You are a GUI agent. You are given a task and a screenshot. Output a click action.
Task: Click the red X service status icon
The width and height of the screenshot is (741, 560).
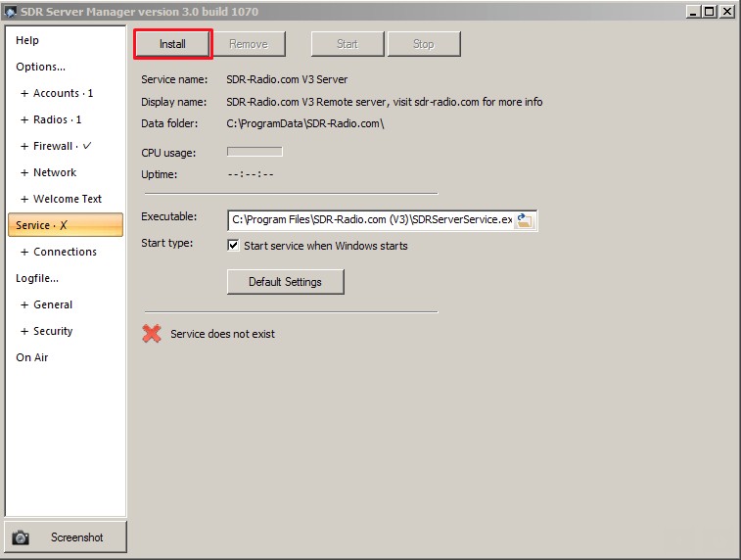click(152, 333)
